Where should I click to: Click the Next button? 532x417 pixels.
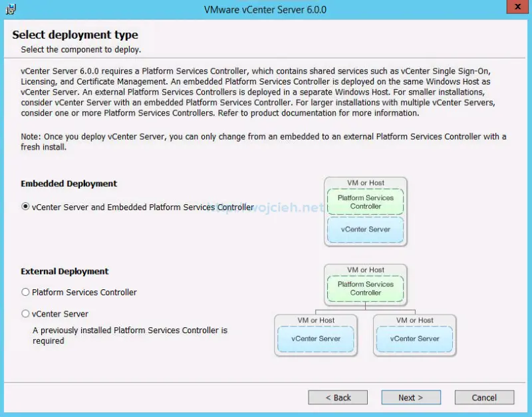tap(411, 397)
